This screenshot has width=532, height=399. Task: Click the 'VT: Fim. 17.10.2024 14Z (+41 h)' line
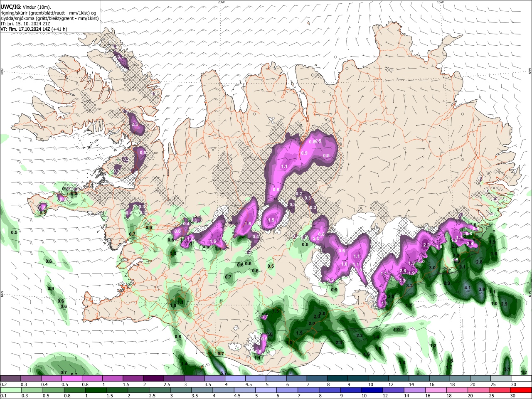[x=34, y=30]
